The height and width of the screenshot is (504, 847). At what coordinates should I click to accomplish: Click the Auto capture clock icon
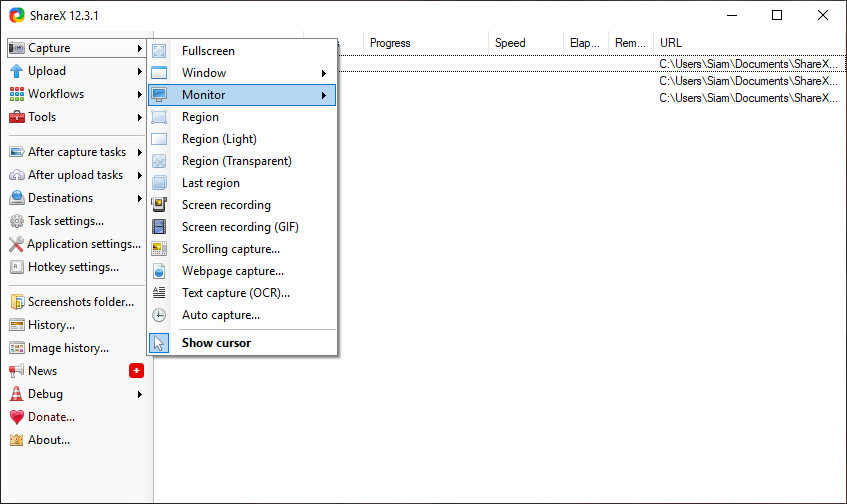[x=159, y=315]
